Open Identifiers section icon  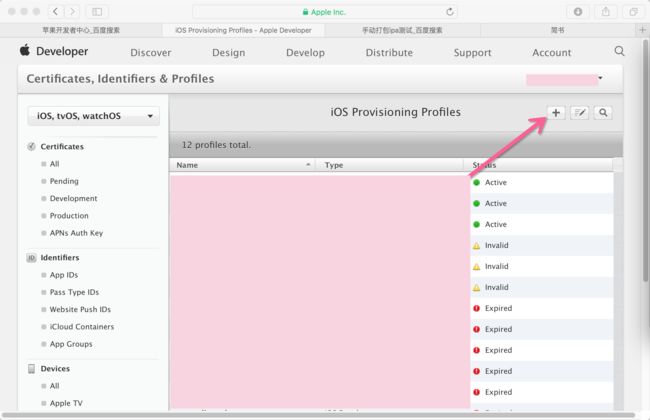31,257
